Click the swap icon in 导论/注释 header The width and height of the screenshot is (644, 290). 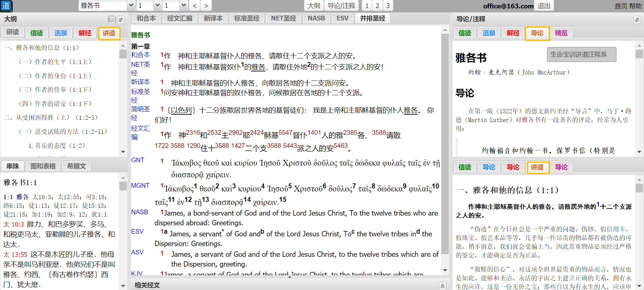pyautogui.click(x=637, y=20)
